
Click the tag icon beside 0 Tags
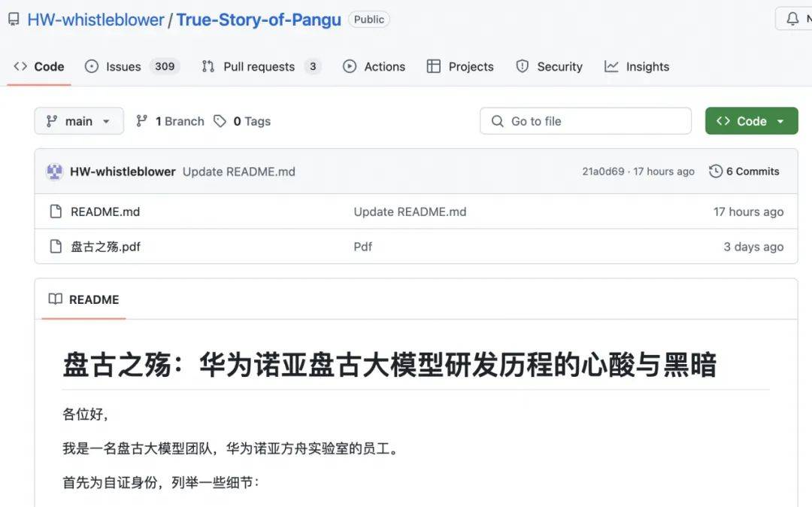point(220,120)
